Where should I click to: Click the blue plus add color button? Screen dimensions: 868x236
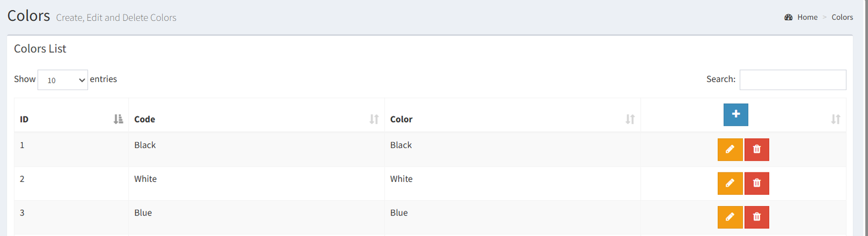(736, 114)
